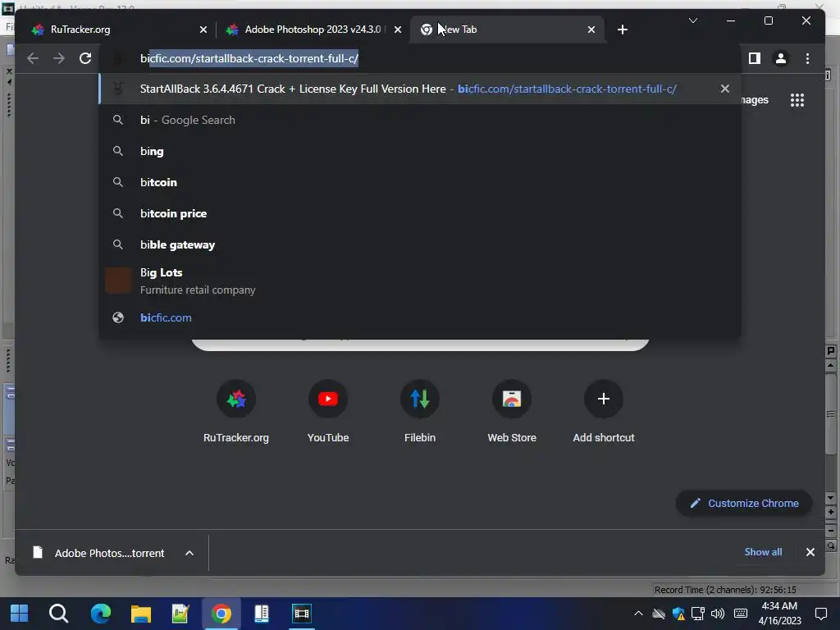The image size is (840, 630).
Task: Open the network tray icon
Action: [x=697, y=614]
